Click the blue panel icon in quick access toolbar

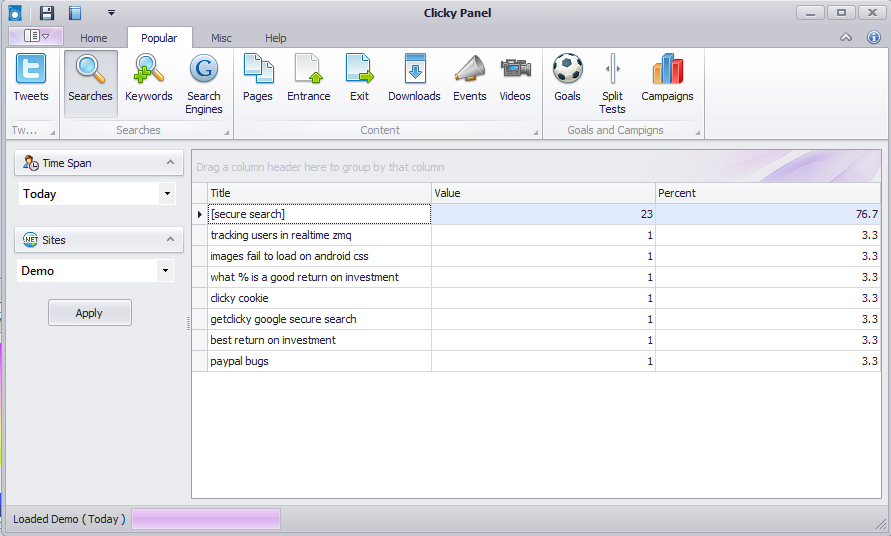[75, 13]
